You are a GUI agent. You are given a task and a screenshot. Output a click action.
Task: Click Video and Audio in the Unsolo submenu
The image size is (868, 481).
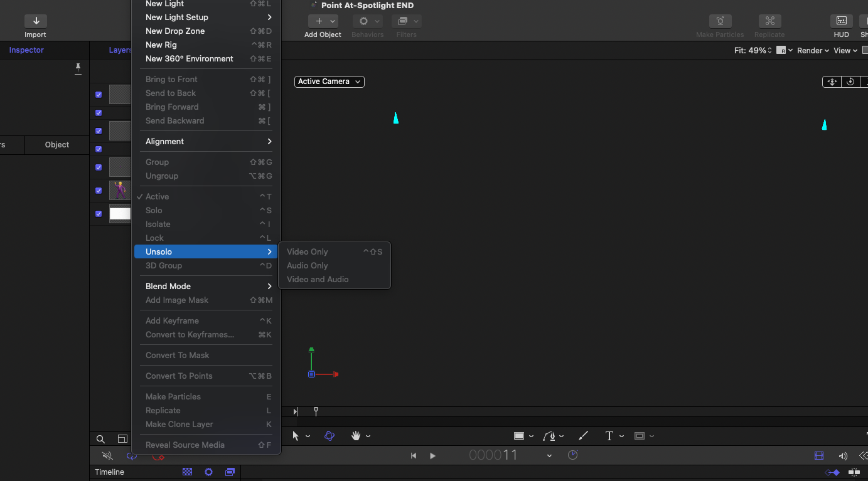click(335, 280)
